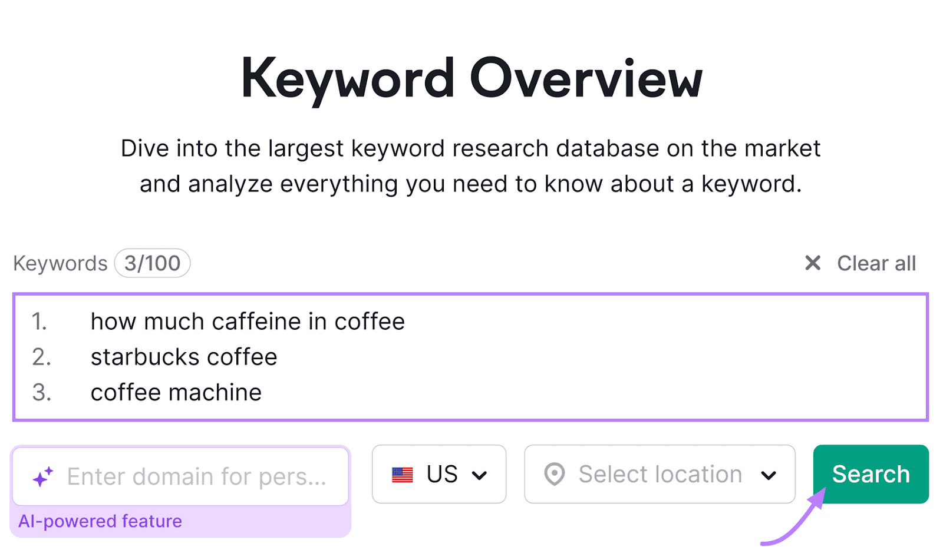The height and width of the screenshot is (560, 943).
Task: Click the AI-powered feature label
Action: tap(99, 521)
